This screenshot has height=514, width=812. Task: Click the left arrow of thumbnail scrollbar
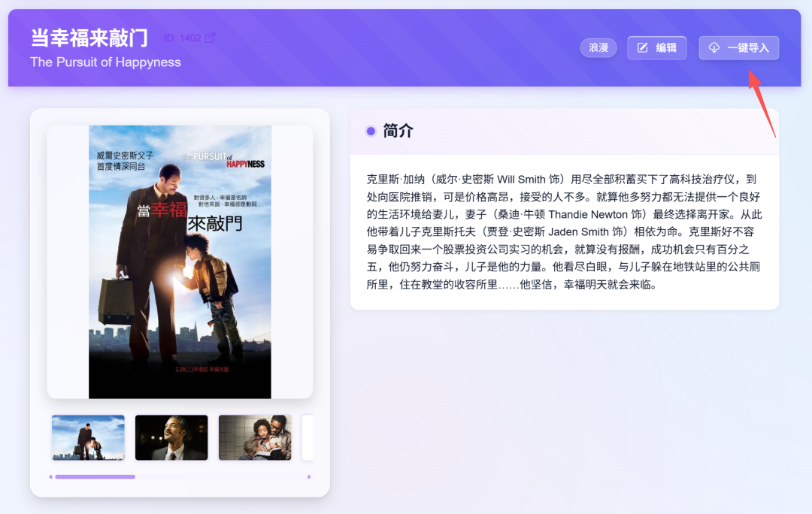[50, 476]
